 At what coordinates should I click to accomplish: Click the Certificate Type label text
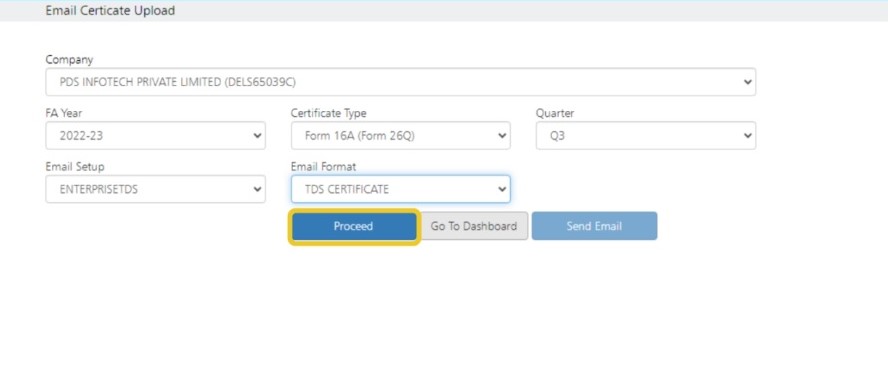(x=328, y=113)
